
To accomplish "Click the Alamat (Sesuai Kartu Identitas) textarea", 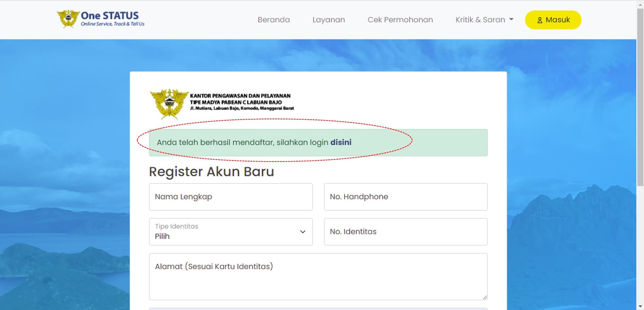I will (x=318, y=276).
